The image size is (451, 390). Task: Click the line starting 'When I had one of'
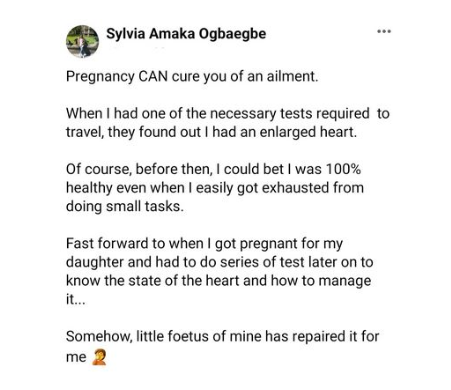click(x=228, y=114)
